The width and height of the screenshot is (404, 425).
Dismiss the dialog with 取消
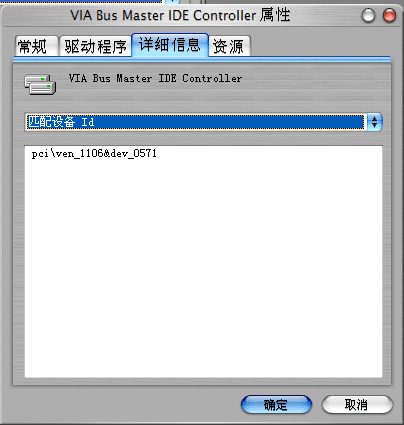357,405
